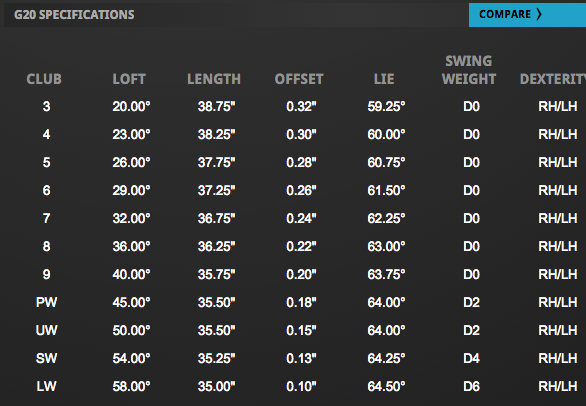The width and height of the screenshot is (586, 406).
Task: Select club 4 row label
Action: point(46,134)
